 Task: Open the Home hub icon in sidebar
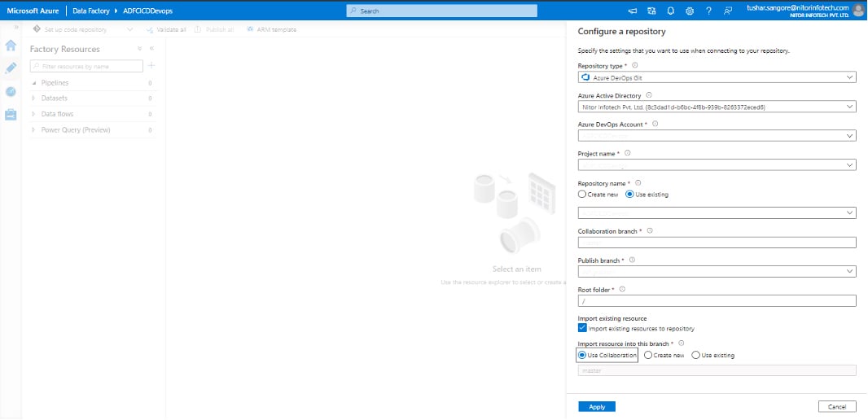coord(11,46)
